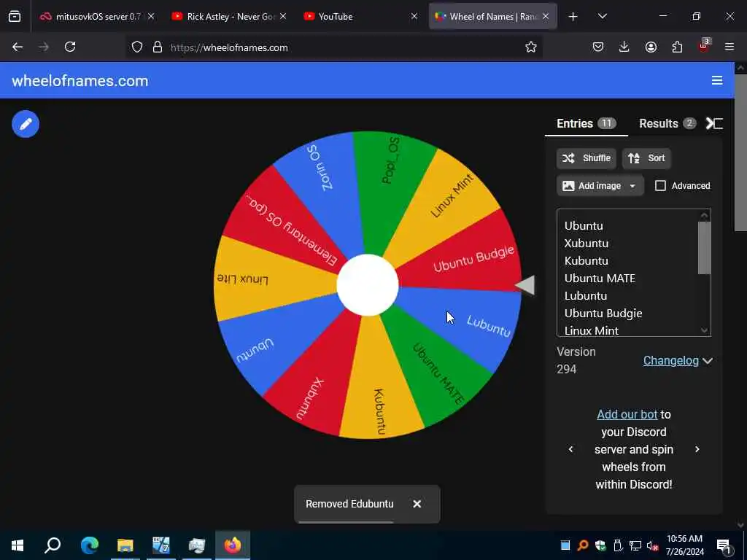
Task: Bookmark this page with star icon
Action: coord(531,47)
